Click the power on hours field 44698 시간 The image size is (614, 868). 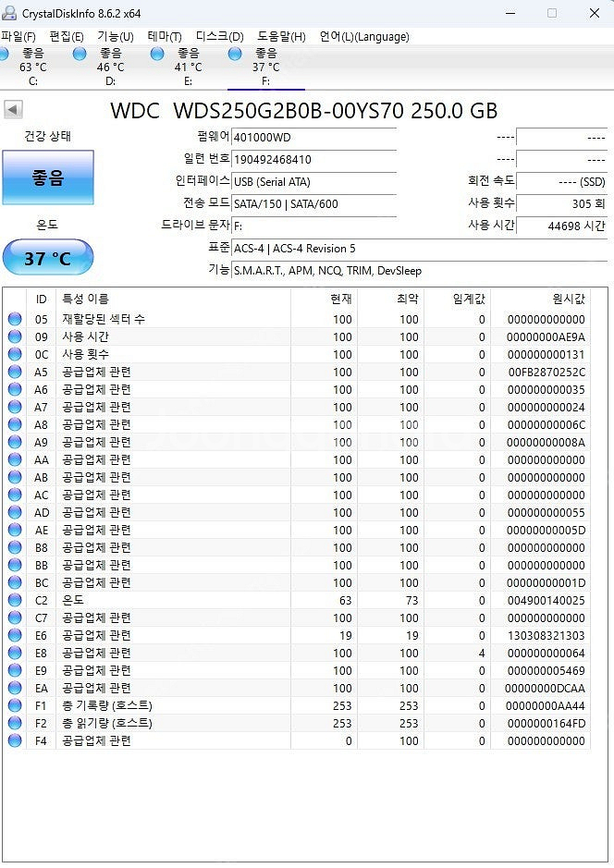[562, 226]
